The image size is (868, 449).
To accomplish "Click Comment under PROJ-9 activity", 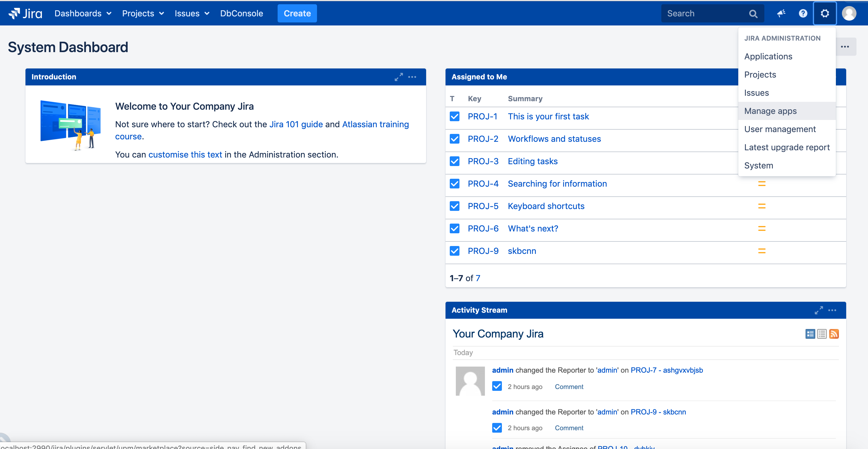I will click(569, 428).
